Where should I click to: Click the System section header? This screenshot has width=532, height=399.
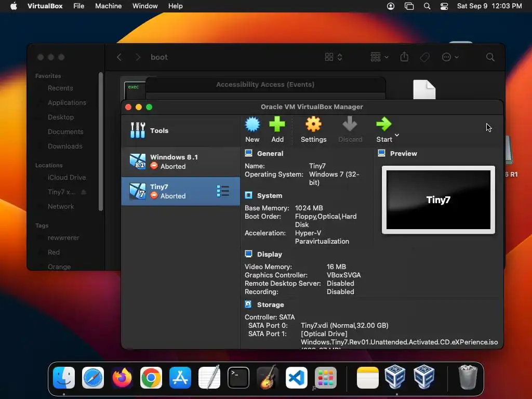pos(270,195)
